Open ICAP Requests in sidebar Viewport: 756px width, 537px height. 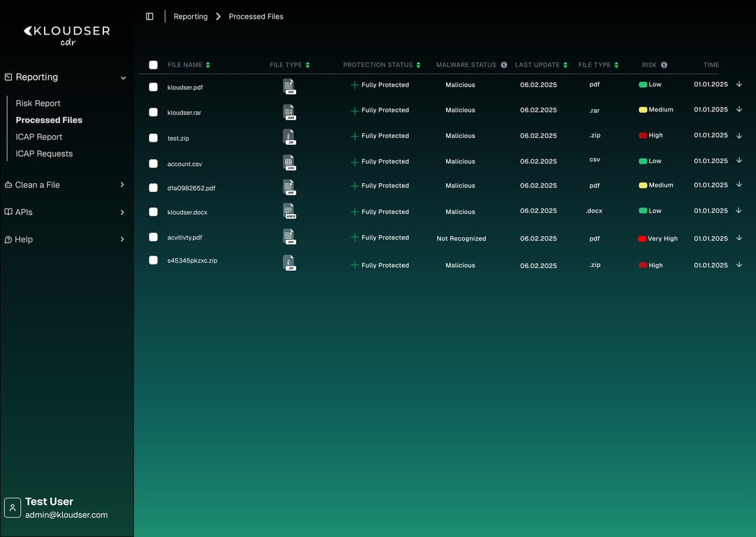pos(44,154)
